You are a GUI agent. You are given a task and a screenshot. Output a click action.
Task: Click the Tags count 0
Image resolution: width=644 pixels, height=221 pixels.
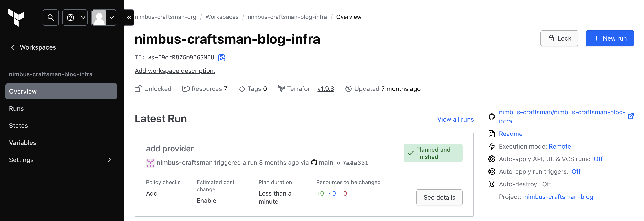pyautogui.click(x=265, y=89)
